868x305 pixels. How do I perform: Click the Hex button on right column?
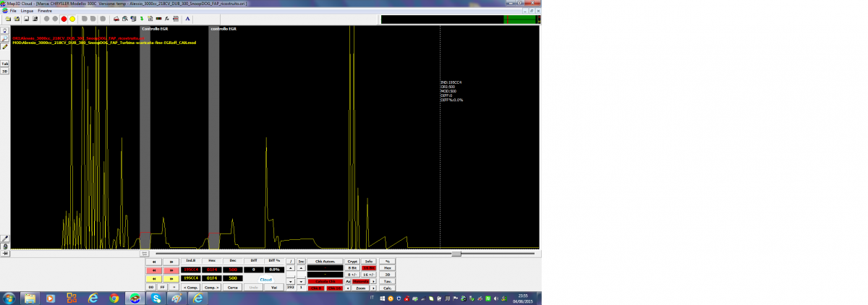(x=387, y=268)
